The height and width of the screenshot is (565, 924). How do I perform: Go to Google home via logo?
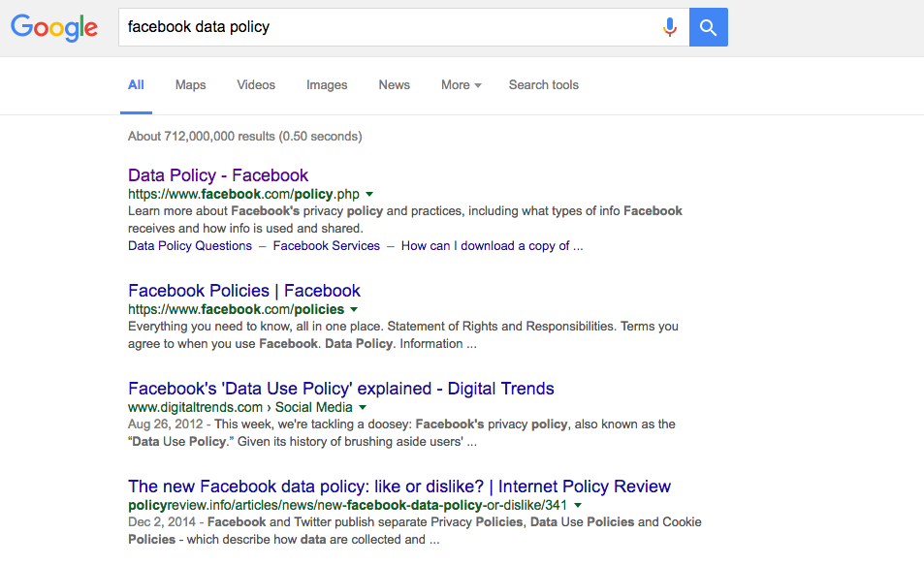pyautogui.click(x=54, y=28)
